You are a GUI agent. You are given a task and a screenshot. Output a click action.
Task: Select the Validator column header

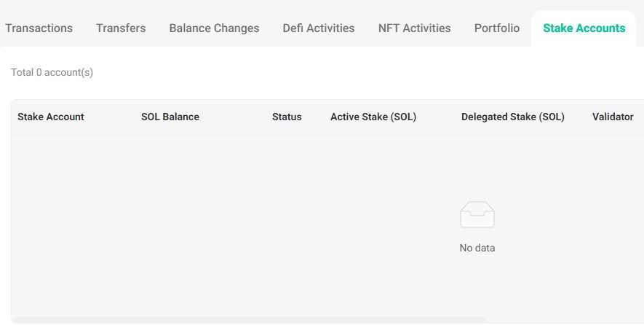tap(613, 117)
